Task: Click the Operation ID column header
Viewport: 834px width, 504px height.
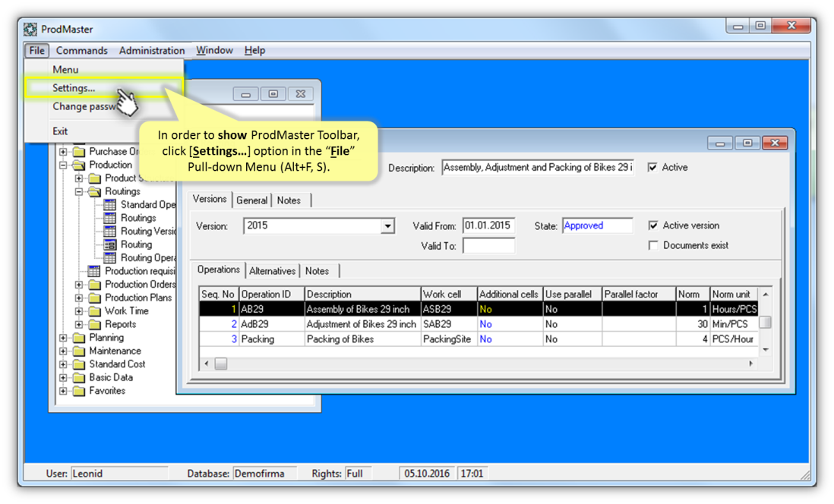Action: 271,294
